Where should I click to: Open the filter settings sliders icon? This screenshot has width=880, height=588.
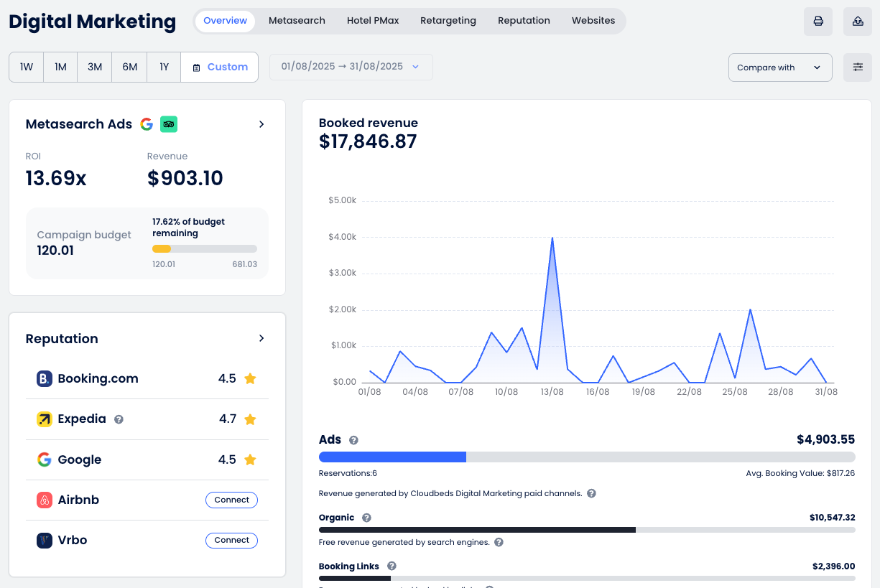click(x=857, y=67)
